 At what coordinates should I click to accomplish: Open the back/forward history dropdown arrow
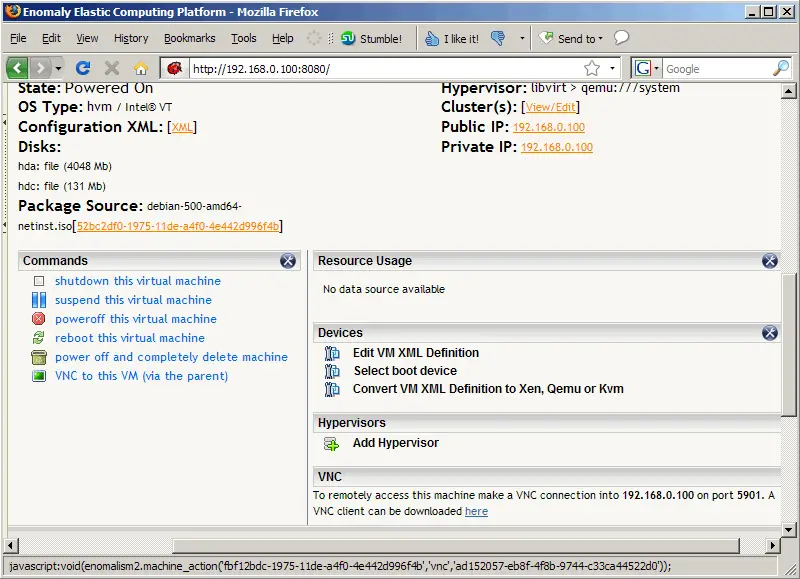click(x=59, y=68)
